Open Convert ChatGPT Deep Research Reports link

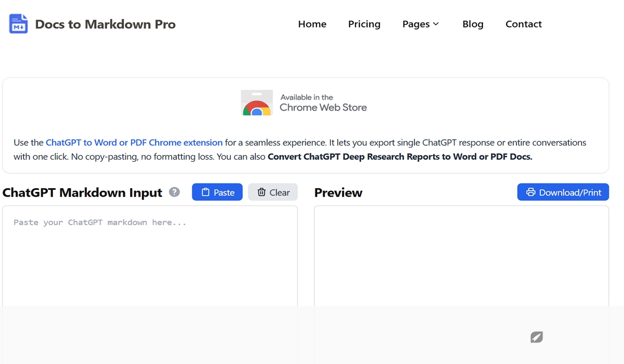click(400, 157)
